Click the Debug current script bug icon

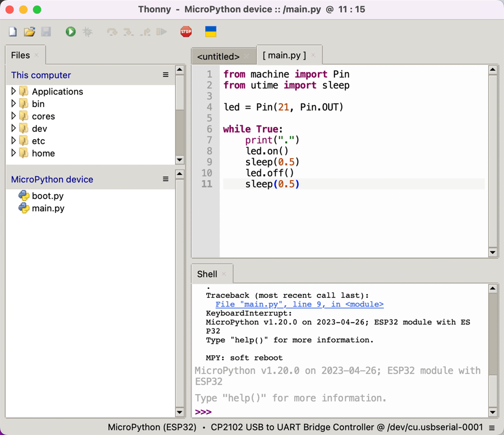coord(87,32)
